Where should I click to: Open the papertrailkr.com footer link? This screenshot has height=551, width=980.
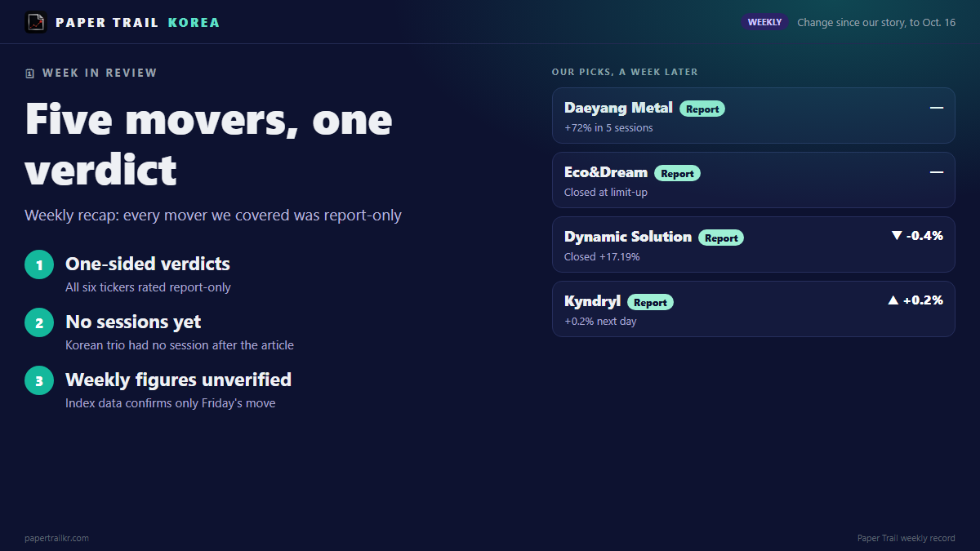pyautogui.click(x=56, y=538)
